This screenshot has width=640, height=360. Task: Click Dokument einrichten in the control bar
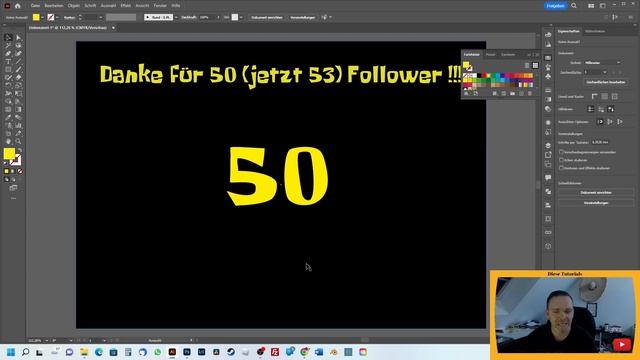(267, 18)
